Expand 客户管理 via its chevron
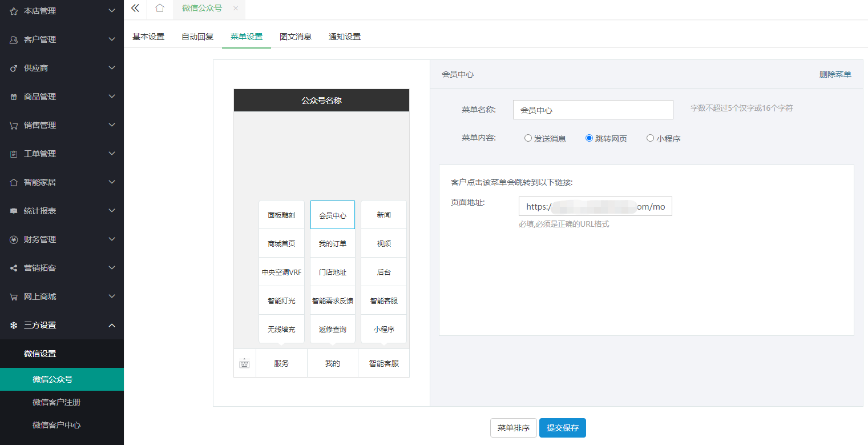 (112, 39)
